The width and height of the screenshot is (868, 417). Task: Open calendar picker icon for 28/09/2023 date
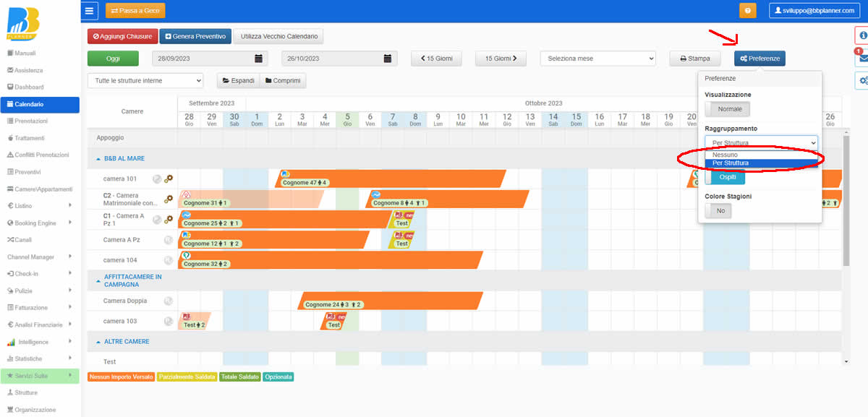point(258,59)
